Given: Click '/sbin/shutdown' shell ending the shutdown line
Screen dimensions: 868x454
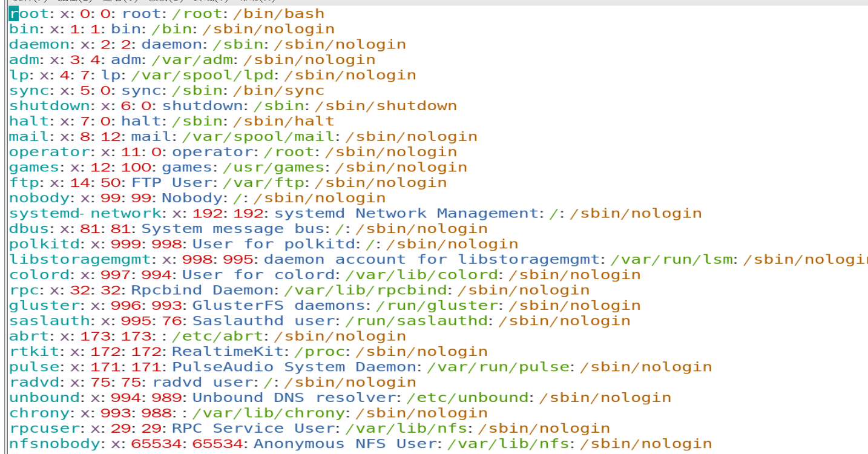Looking at the screenshot, I should [x=386, y=106].
